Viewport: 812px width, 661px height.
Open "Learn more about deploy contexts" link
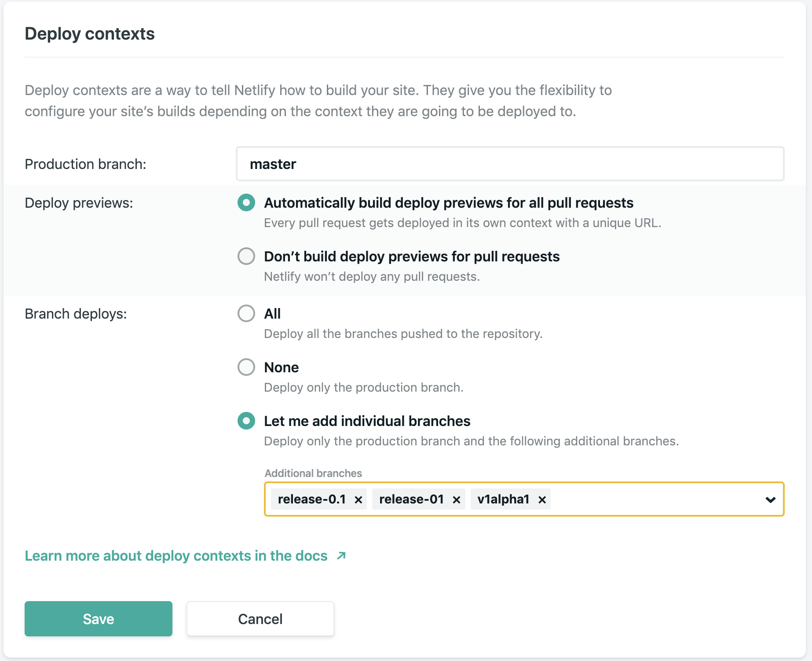(176, 555)
